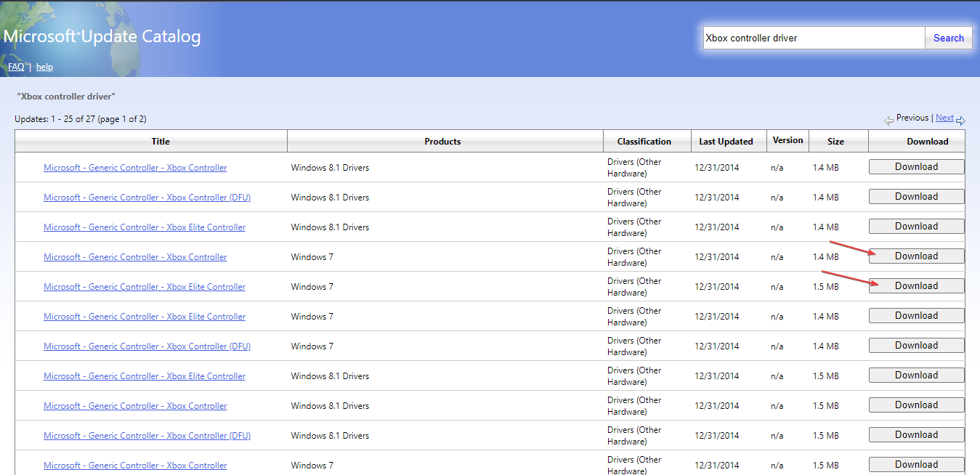Focus the search box containing Xbox controller driver

(814, 38)
